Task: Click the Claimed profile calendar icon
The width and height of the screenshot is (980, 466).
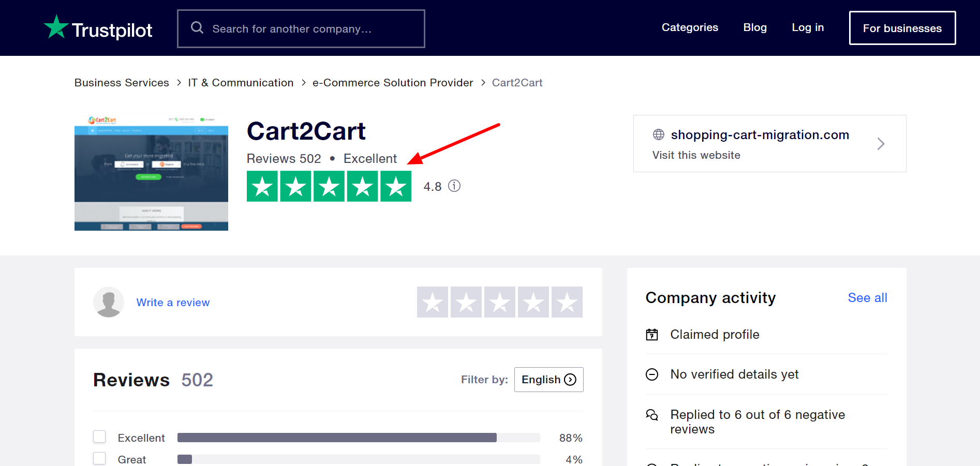Action: point(652,334)
